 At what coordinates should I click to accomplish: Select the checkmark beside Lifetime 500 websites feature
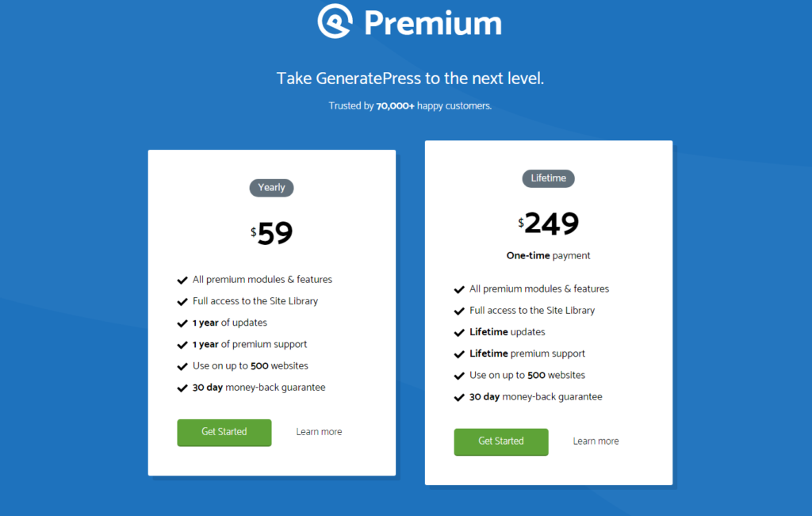[x=458, y=375]
